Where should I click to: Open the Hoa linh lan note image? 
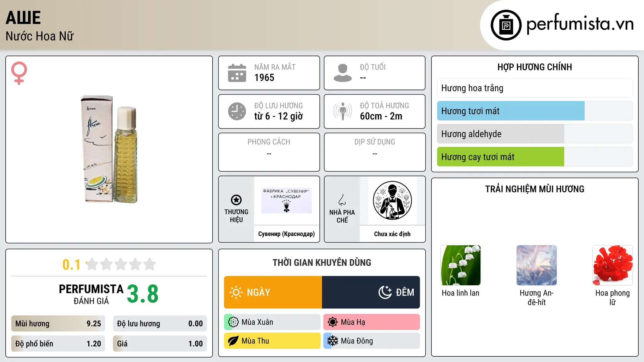(461, 265)
